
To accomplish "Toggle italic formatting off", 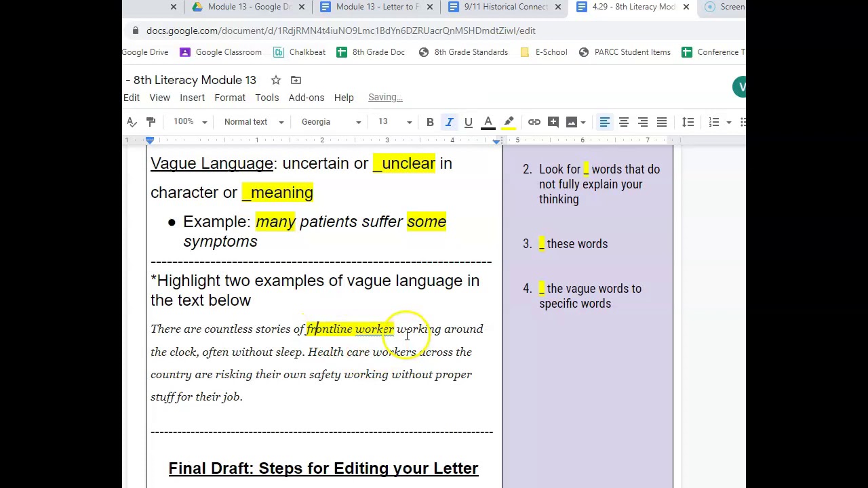I will click(x=449, y=122).
